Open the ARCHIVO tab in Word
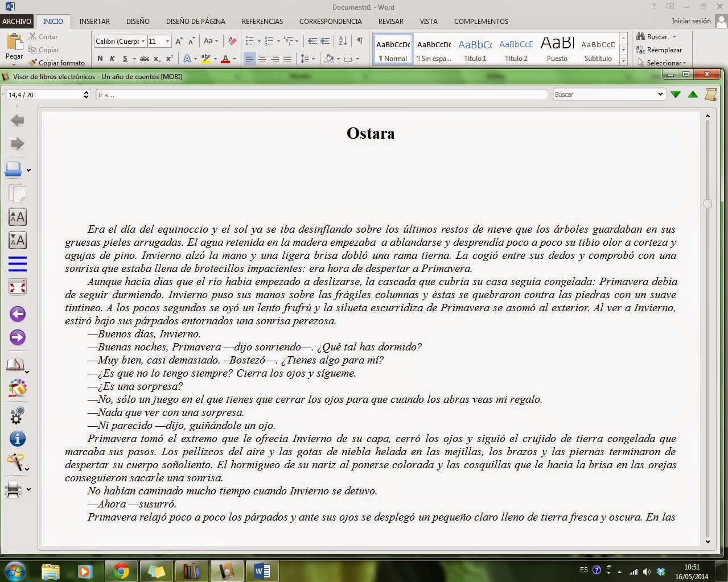The width and height of the screenshot is (728, 582). click(x=17, y=21)
